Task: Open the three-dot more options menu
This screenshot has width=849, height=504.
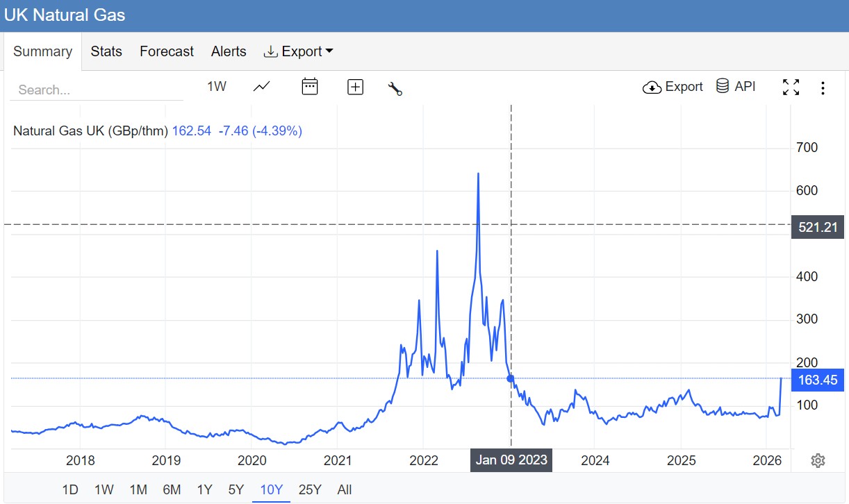Action: coord(823,88)
